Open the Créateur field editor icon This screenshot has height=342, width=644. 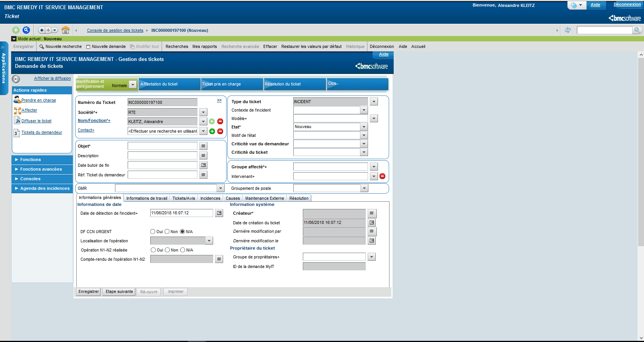pos(372,213)
